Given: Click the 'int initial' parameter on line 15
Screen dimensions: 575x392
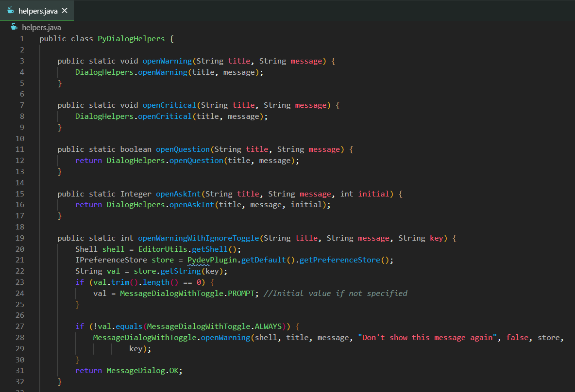Looking at the screenshot, I should tap(365, 194).
